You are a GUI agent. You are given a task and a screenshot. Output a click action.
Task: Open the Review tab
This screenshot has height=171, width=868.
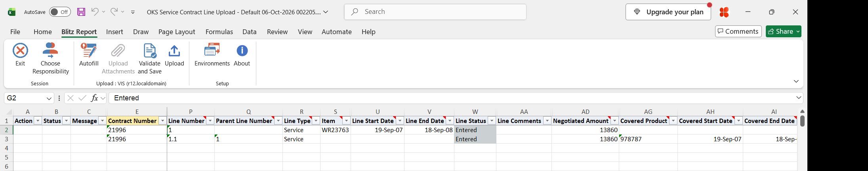coord(277,32)
